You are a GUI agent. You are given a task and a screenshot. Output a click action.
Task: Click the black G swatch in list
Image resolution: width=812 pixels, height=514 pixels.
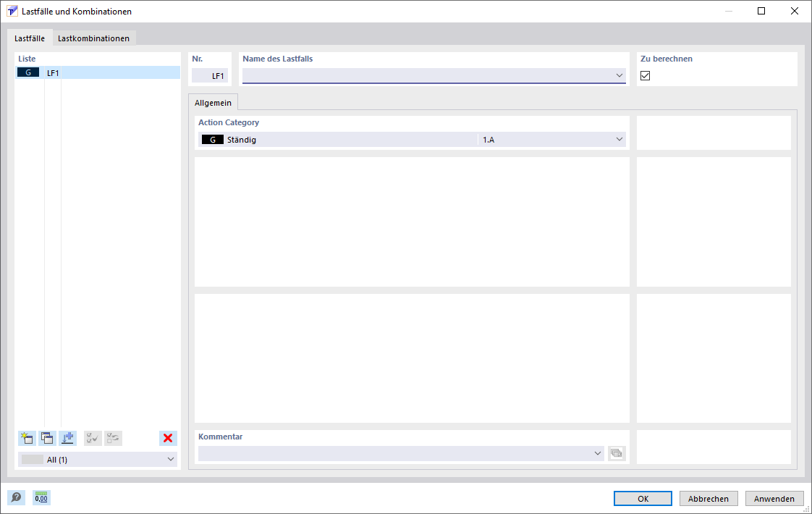(x=28, y=72)
